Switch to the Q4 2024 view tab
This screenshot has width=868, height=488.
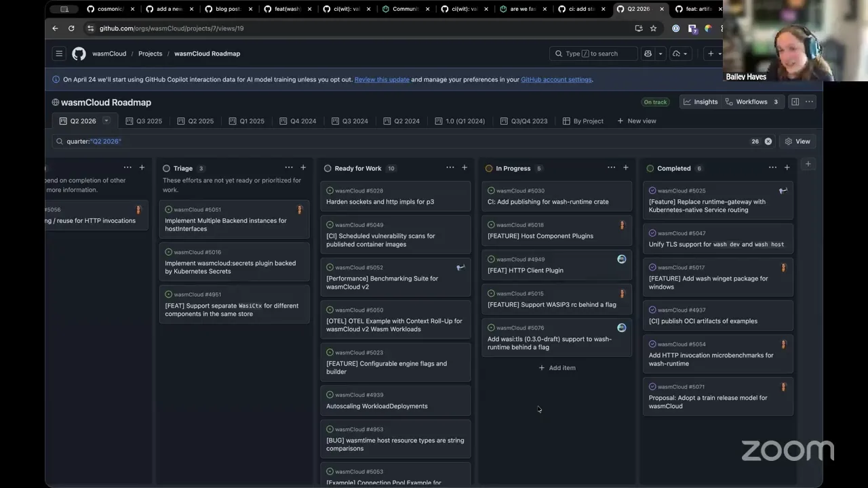pos(298,121)
